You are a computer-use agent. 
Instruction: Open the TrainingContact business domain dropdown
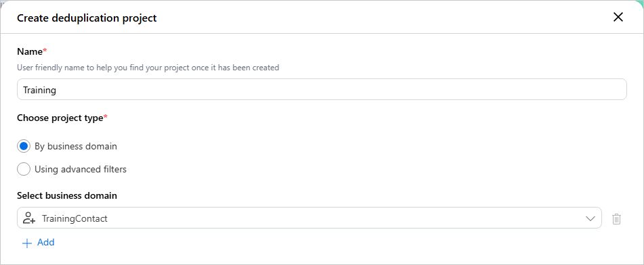tap(309, 218)
